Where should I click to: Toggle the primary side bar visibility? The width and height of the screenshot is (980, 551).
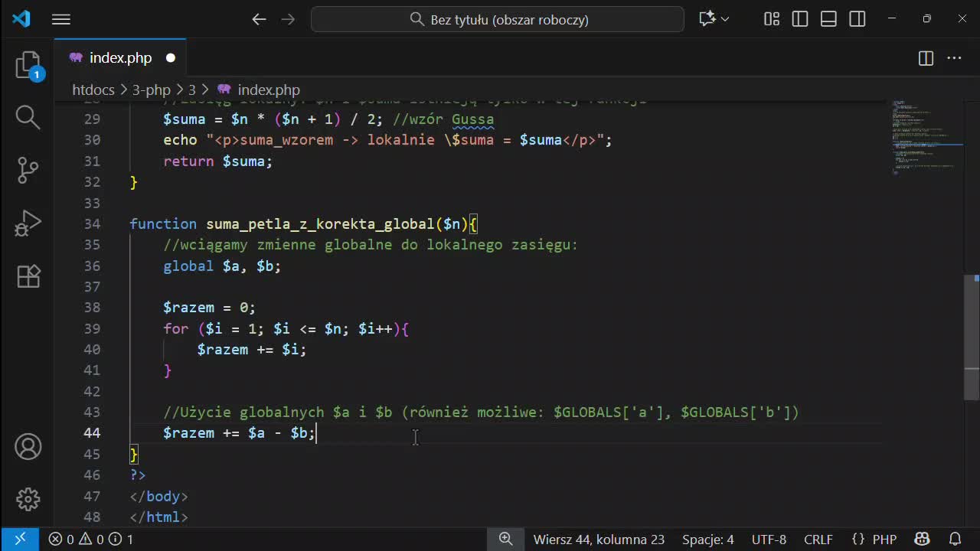pyautogui.click(x=800, y=19)
